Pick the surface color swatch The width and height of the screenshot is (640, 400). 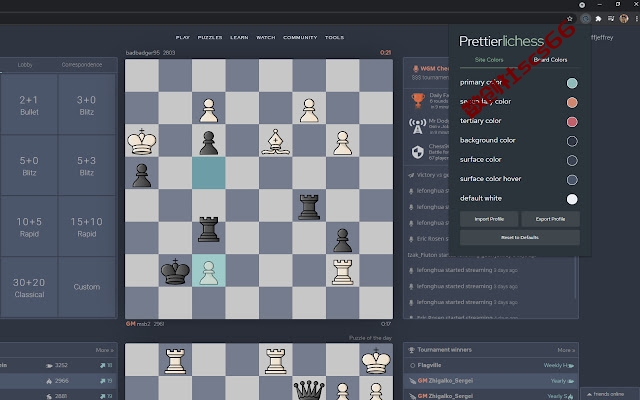tap(572, 160)
